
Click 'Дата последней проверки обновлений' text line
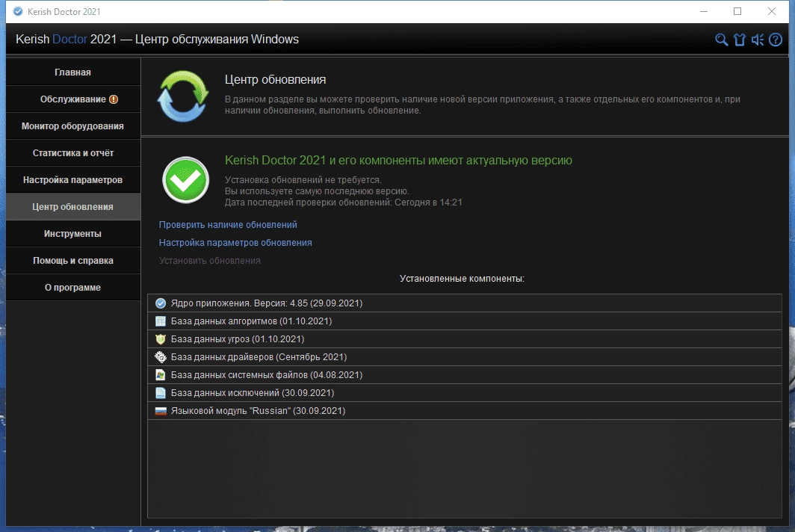[x=343, y=202]
